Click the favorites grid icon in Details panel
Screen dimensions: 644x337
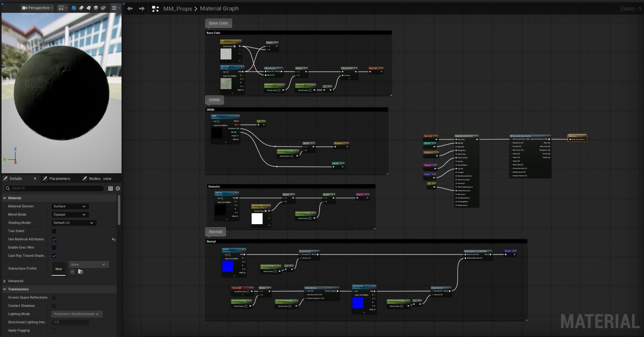[110, 188]
